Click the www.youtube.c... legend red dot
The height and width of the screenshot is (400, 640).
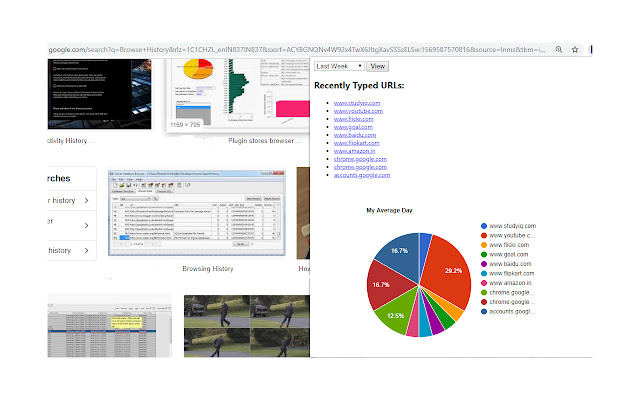tap(484, 236)
